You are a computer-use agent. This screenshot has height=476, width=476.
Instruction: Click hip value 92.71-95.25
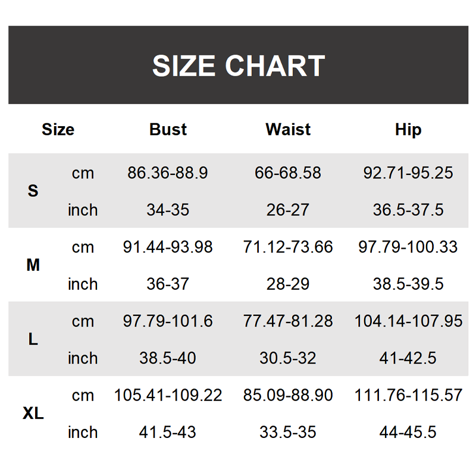408,173
